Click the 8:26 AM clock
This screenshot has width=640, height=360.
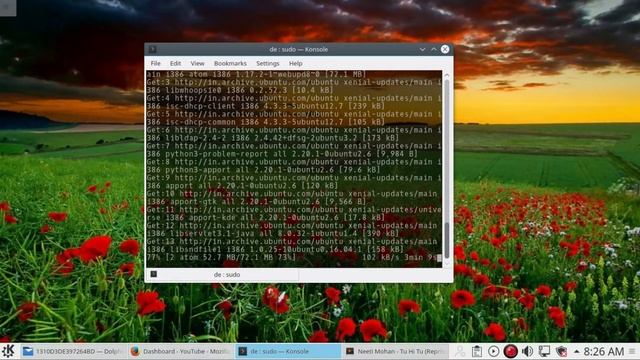(x=604, y=351)
